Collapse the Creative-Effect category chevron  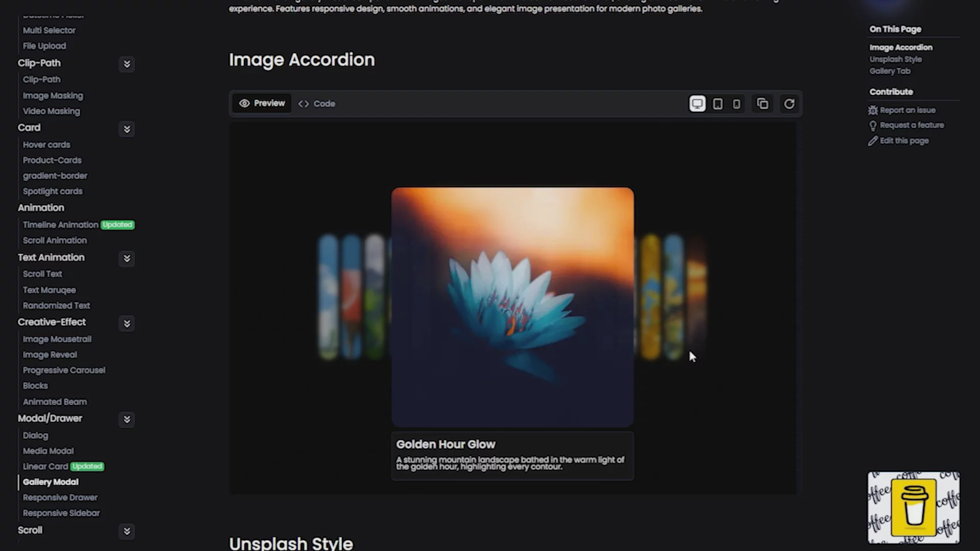coord(127,323)
